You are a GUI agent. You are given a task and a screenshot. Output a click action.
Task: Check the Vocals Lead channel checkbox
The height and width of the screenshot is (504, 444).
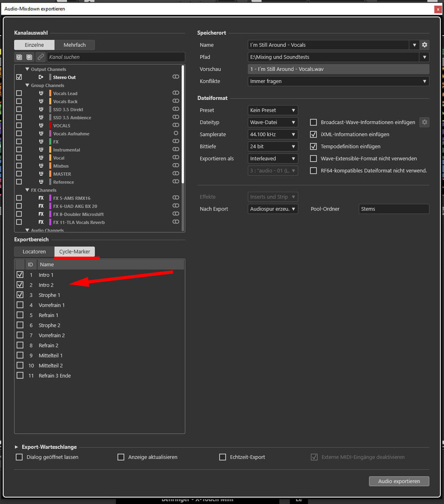(x=19, y=93)
